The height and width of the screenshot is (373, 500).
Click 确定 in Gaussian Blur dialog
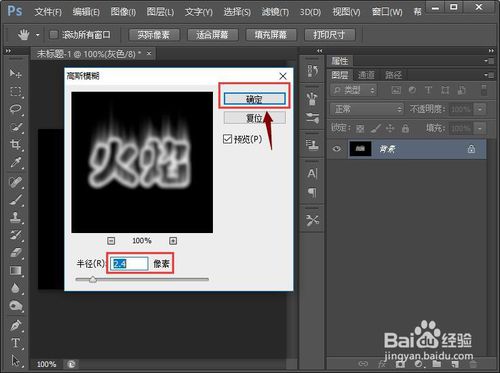pos(254,99)
